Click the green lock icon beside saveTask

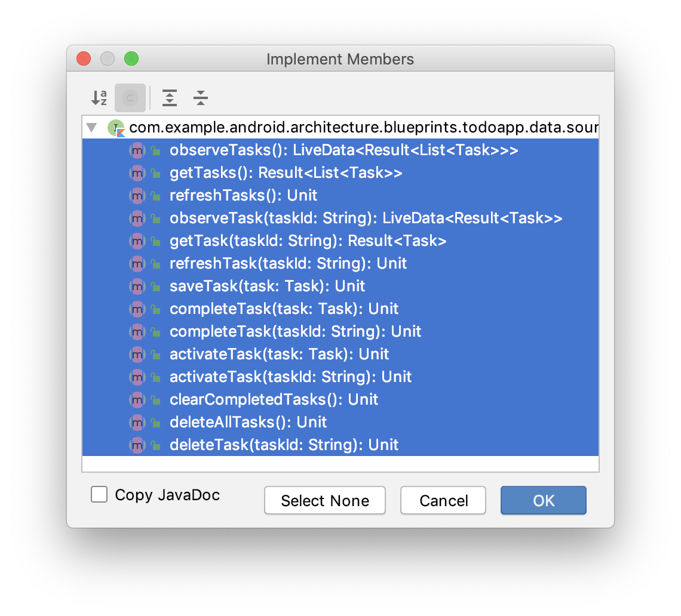[x=155, y=287]
